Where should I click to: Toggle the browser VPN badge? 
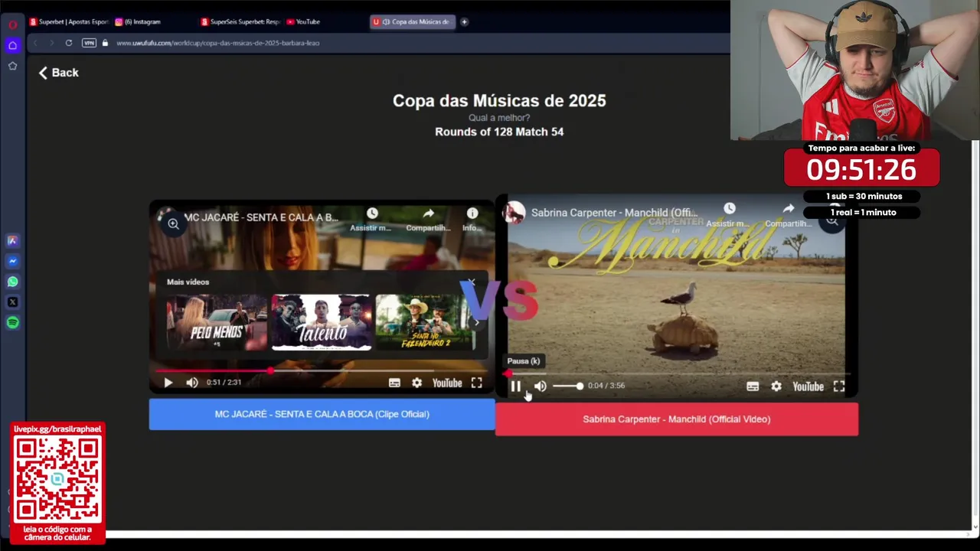[x=89, y=43]
